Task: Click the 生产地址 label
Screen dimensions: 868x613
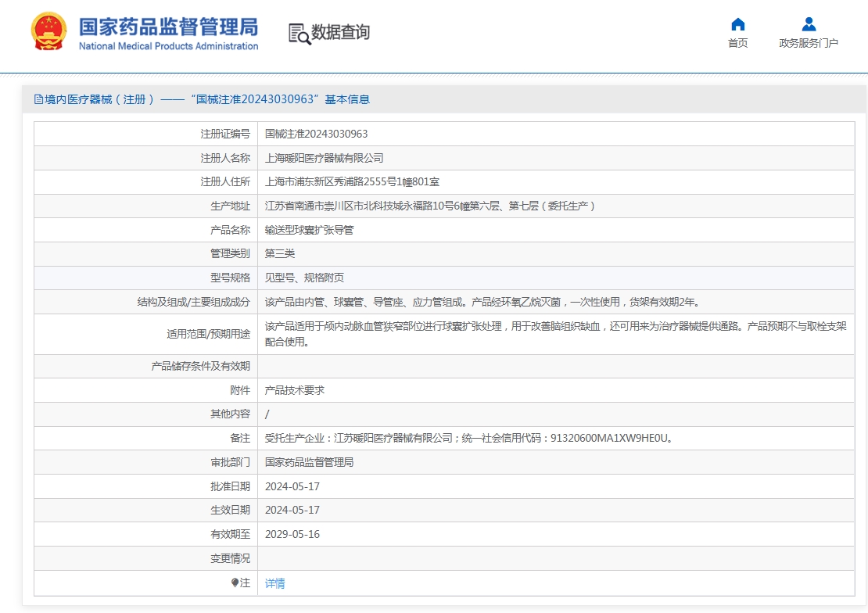Action: point(230,206)
